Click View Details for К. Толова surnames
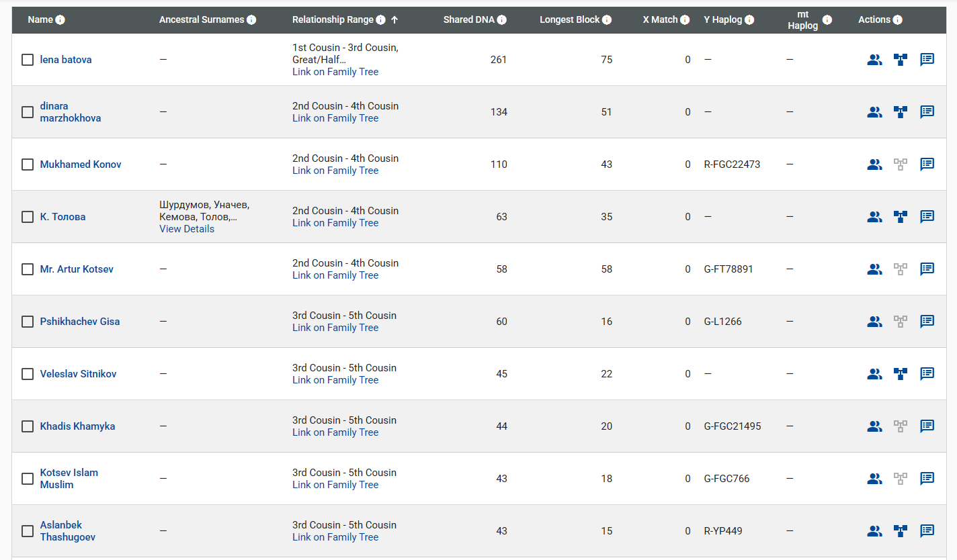Viewport: 957px width, 560px height. pyautogui.click(x=187, y=229)
